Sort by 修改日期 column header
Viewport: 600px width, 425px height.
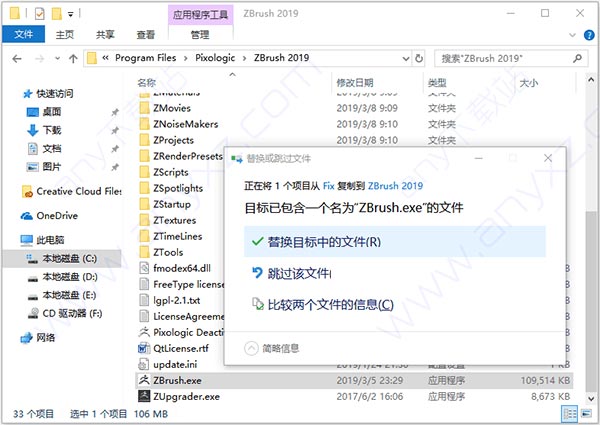coord(355,83)
